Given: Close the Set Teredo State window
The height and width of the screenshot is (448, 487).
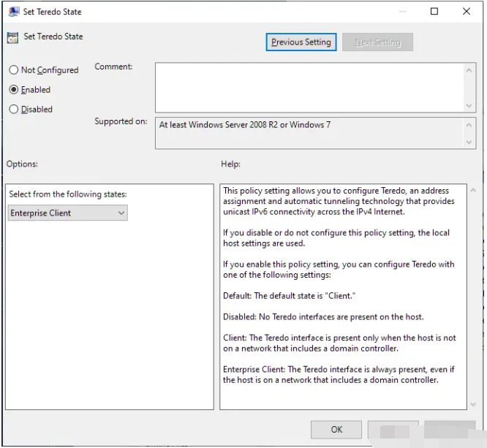Looking at the screenshot, I should click(467, 12).
